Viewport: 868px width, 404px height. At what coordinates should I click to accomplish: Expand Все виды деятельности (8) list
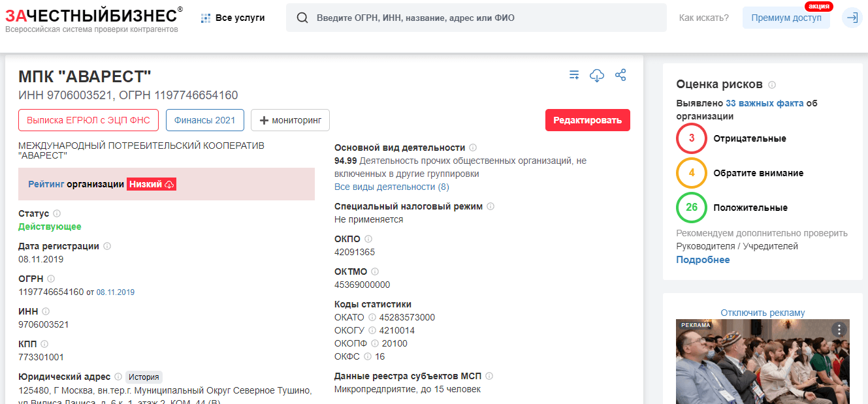pos(391,187)
